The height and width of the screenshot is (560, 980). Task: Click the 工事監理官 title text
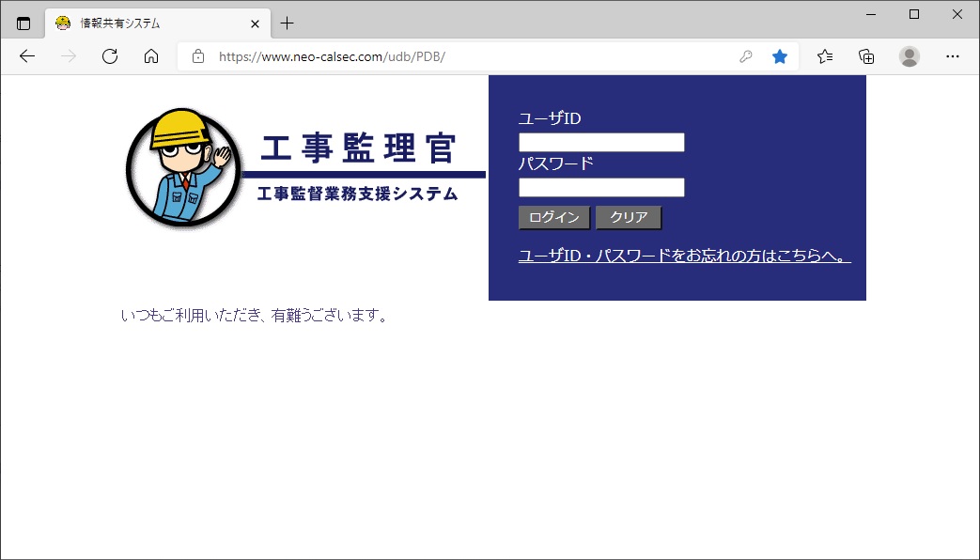(359, 148)
